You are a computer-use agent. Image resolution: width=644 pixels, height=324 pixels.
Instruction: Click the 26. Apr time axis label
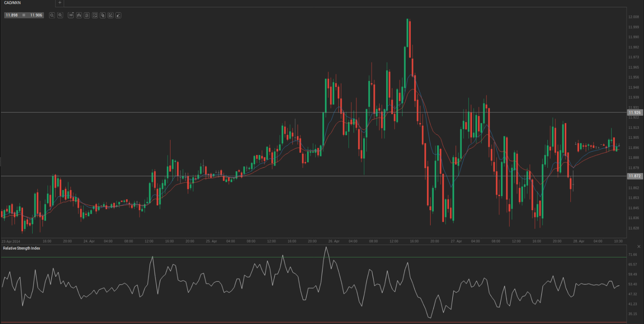[x=334, y=241]
